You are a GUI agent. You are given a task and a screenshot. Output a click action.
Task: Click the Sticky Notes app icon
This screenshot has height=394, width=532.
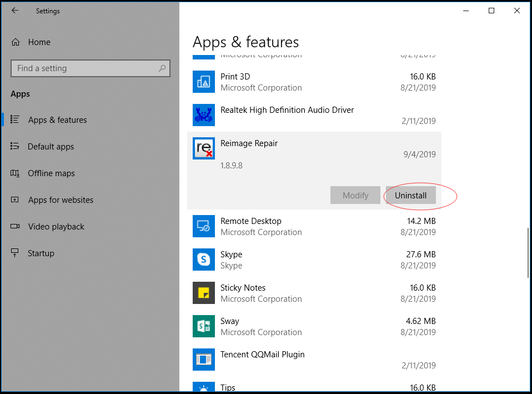coord(204,293)
